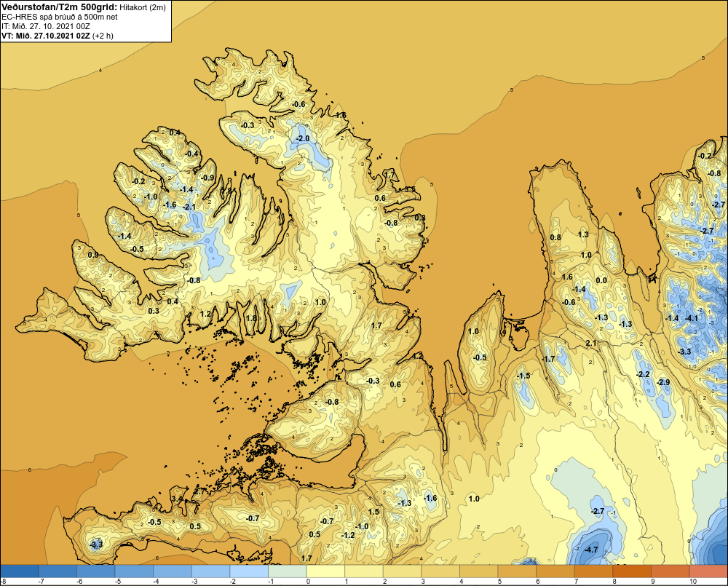Pick the legend color between 2 and 3
Image resolution: width=728 pixels, height=586 pixels.
click(x=402, y=571)
